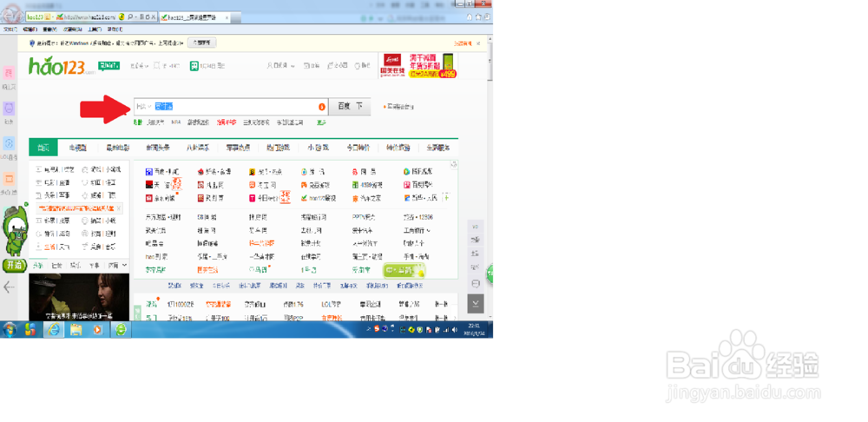This screenshot has height=422, width=868.
Task: Switch to the 小游戏 navigation tab
Action: click(x=319, y=148)
